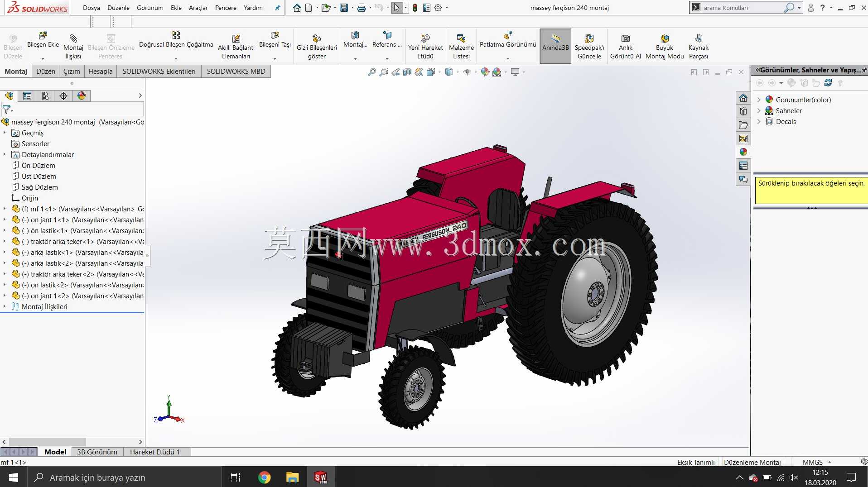This screenshot has width=868, height=487.
Task: Expand the Decals node
Action: point(759,121)
